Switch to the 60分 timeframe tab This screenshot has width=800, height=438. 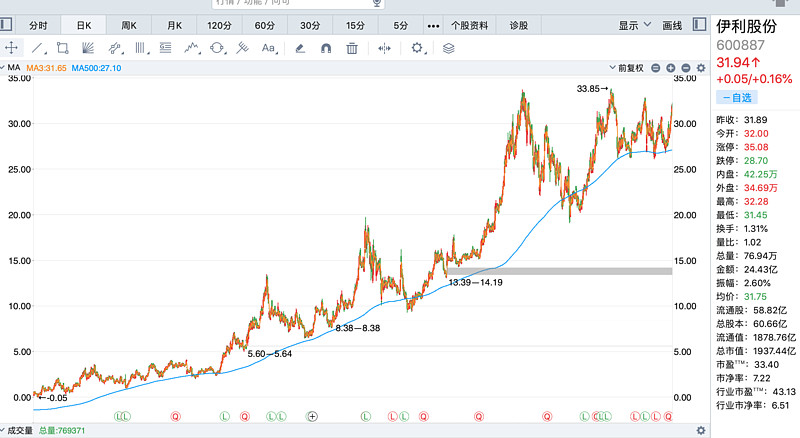click(x=265, y=24)
